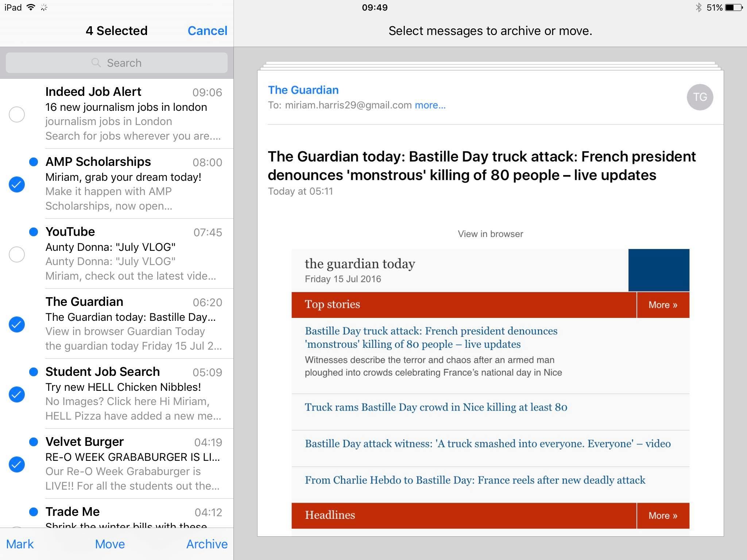Archive the selected messages
747x560 pixels.
[x=206, y=544]
